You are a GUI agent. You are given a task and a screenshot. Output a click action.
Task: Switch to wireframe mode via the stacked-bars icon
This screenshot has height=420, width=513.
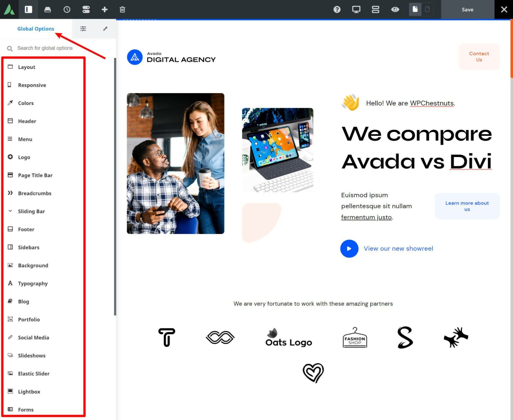tap(375, 10)
